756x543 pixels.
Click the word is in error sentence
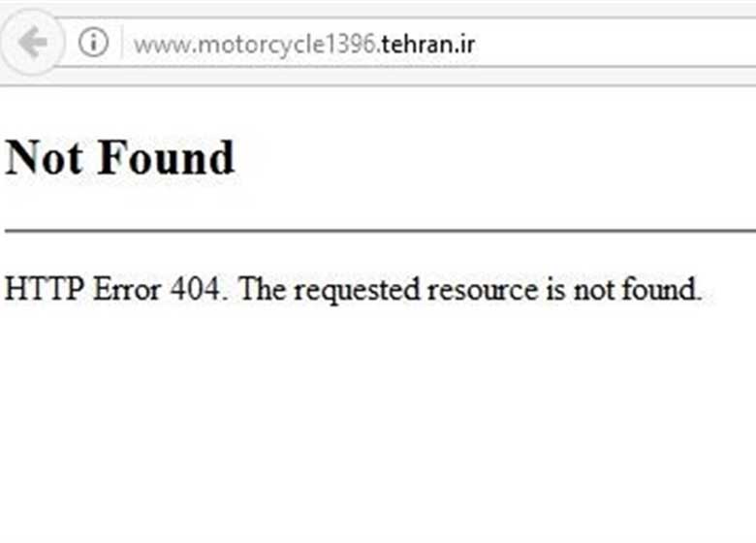[x=555, y=288]
